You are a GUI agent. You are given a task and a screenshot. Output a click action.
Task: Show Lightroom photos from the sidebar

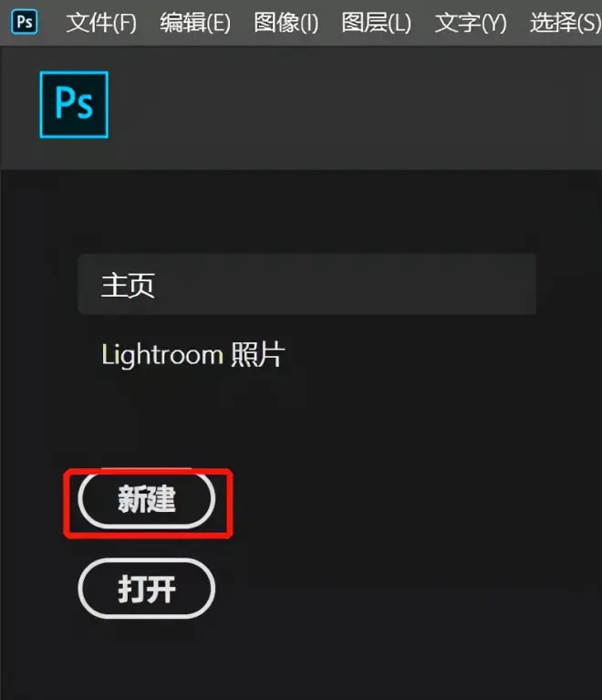click(x=193, y=355)
